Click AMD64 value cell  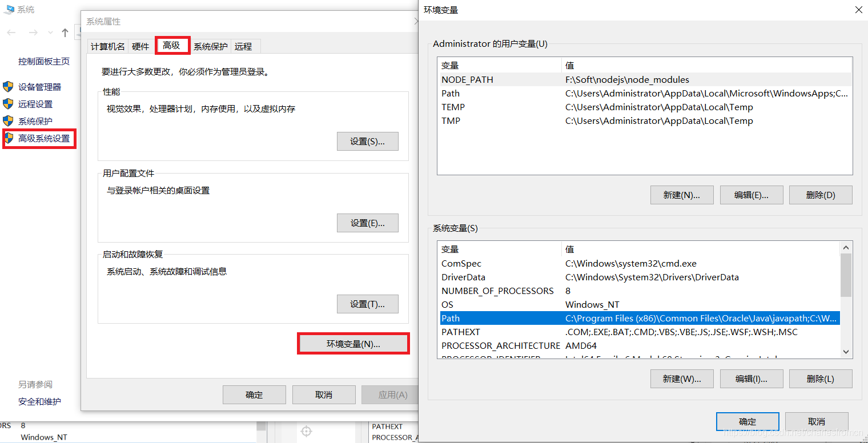(x=581, y=346)
